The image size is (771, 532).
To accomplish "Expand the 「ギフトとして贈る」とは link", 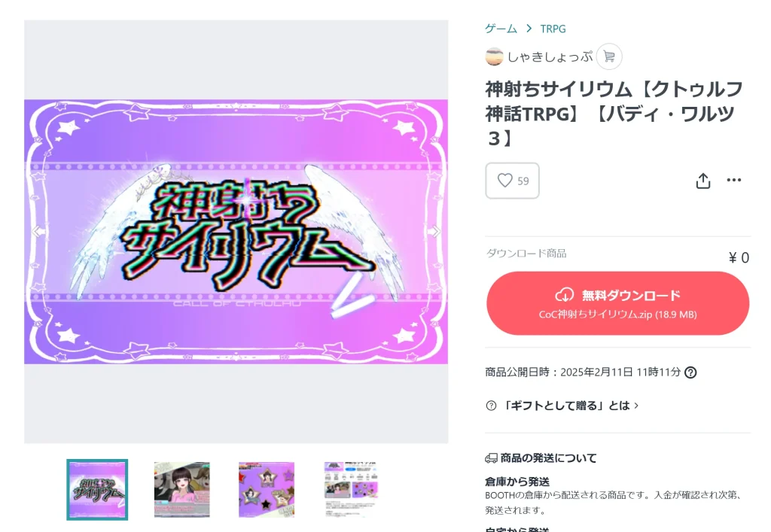I will point(569,406).
